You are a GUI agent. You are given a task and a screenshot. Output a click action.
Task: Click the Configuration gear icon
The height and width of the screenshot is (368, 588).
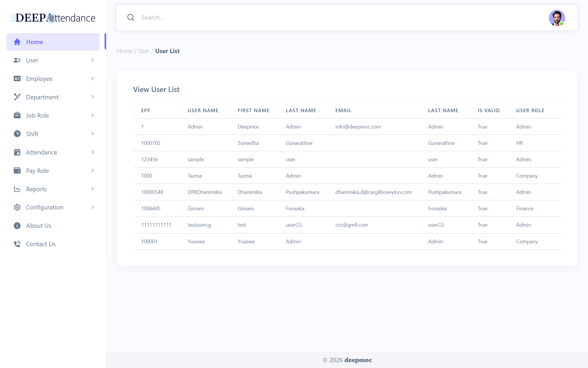17,207
